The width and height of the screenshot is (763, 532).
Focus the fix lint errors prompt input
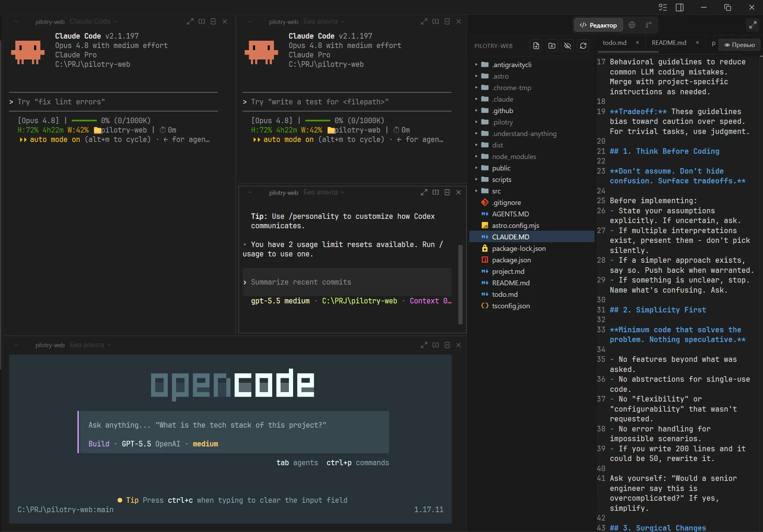point(113,102)
